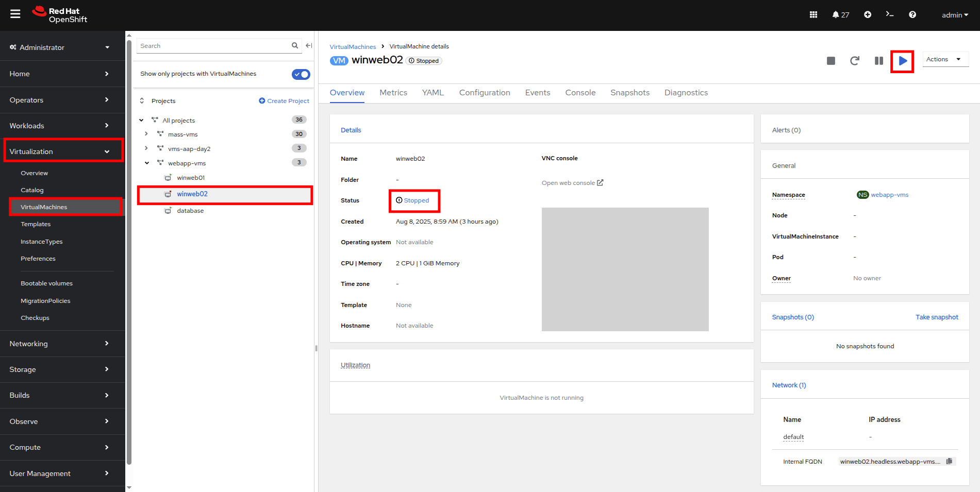This screenshot has height=492, width=980.
Task: Click the VirtualMachines breadcrumb link
Action: (353, 47)
